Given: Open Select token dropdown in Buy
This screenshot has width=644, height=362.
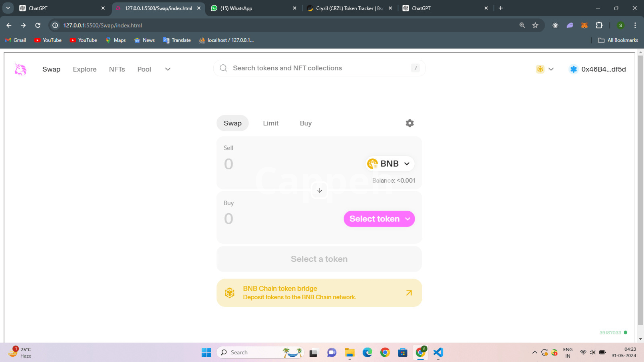Looking at the screenshot, I should tap(379, 219).
